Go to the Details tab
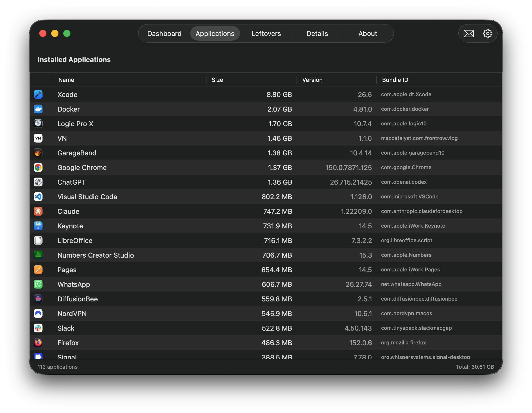532x413 pixels. 317,34
